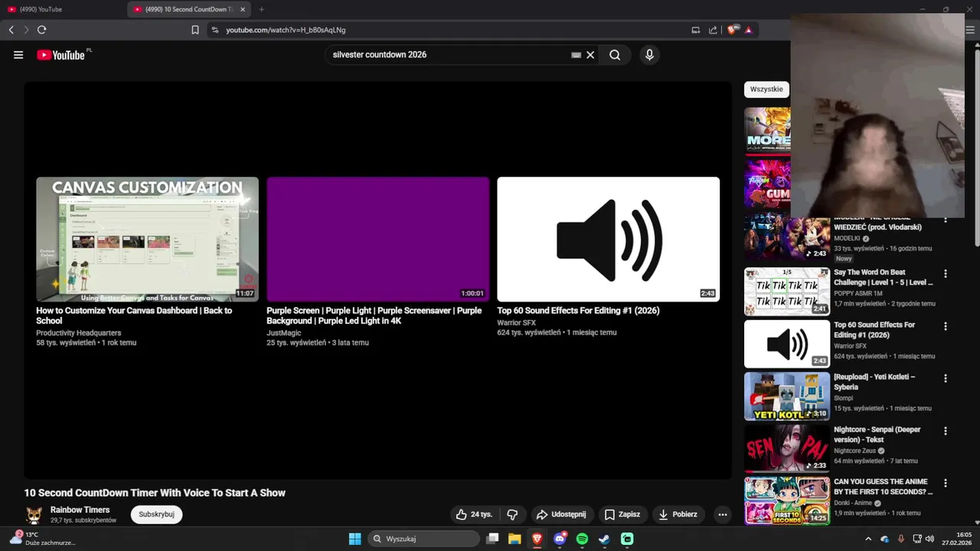Show hidden system tray icons
This screenshot has width=980, height=551.
coord(868,539)
